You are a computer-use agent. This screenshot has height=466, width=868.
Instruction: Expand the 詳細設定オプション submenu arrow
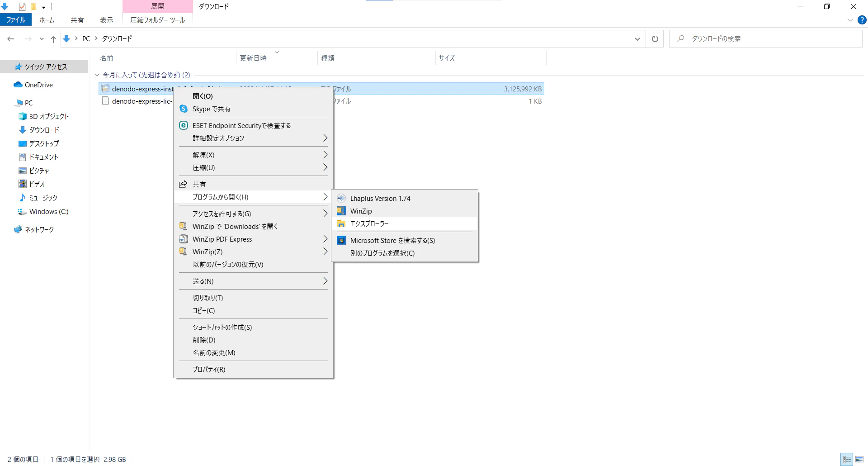325,138
